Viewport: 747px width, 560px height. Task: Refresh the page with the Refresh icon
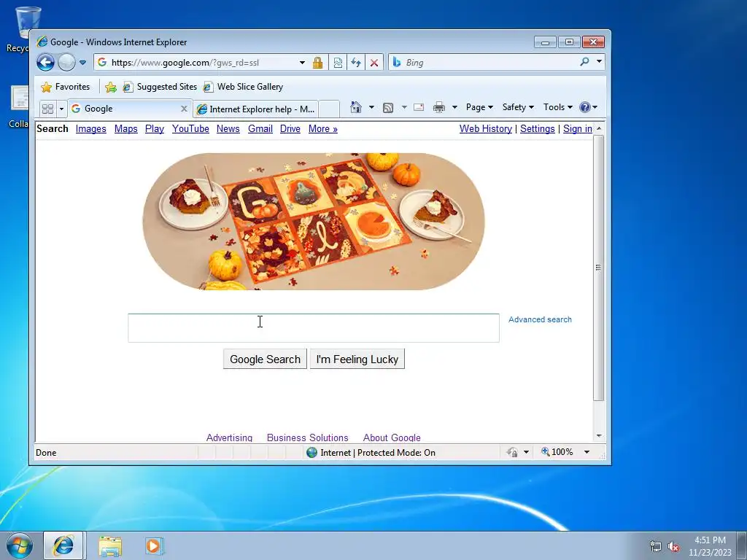356,63
